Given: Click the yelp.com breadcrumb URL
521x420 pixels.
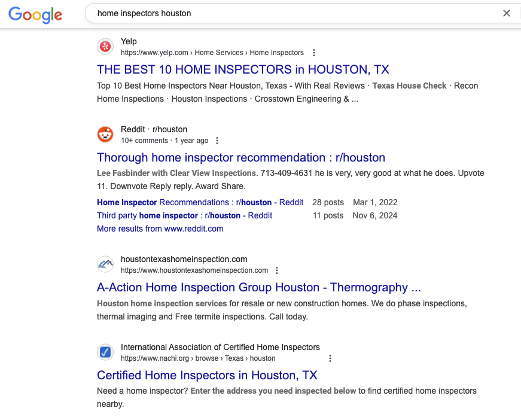Looking at the screenshot, I should coord(212,53).
